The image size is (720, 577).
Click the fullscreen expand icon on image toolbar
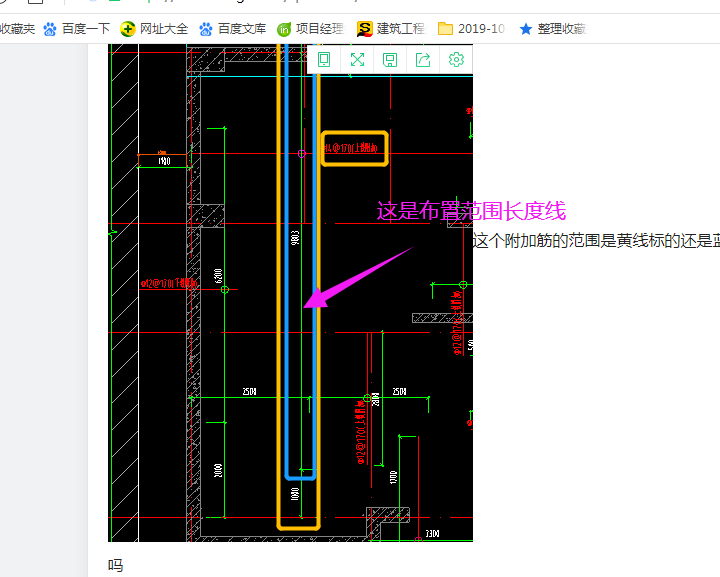pos(357,59)
